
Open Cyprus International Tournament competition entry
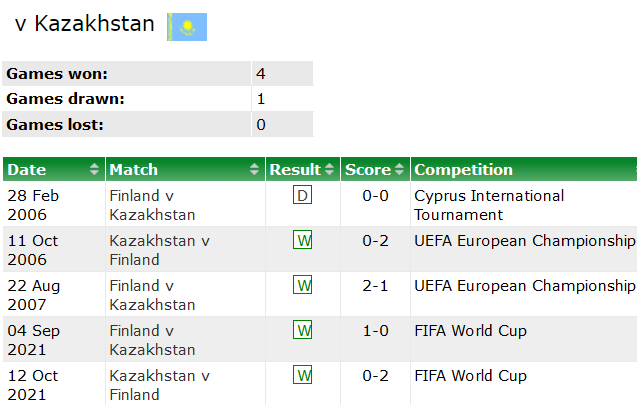tap(489, 205)
